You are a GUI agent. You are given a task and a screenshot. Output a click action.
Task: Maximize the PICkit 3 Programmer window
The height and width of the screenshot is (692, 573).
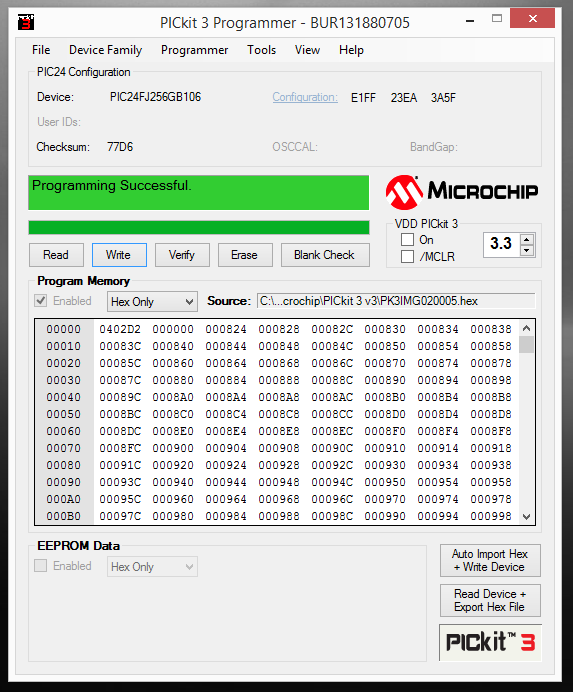click(x=497, y=19)
